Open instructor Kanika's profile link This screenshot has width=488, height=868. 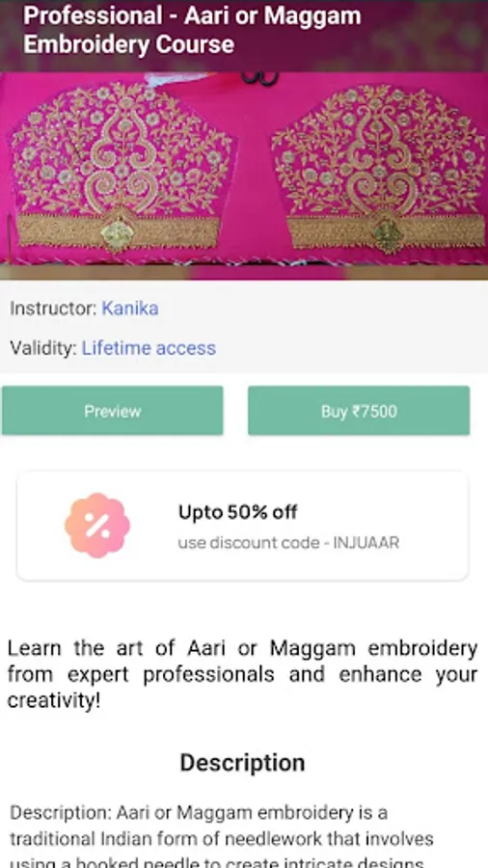pyautogui.click(x=130, y=309)
